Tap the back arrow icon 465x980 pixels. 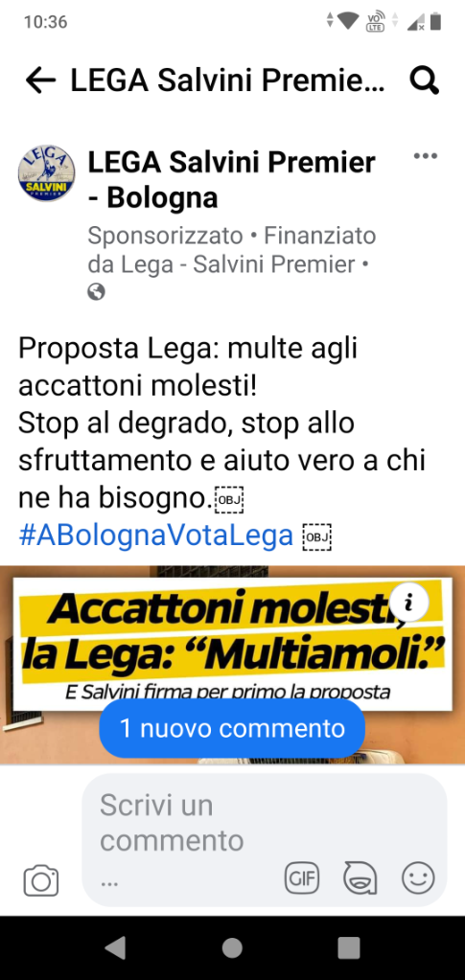tap(40, 80)
